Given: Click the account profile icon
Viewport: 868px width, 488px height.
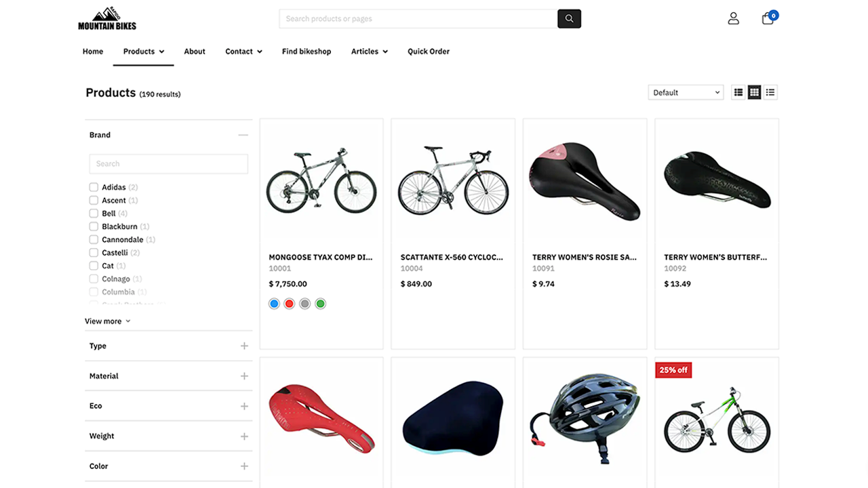Looking at the screenshot, I should click(733, 18).
